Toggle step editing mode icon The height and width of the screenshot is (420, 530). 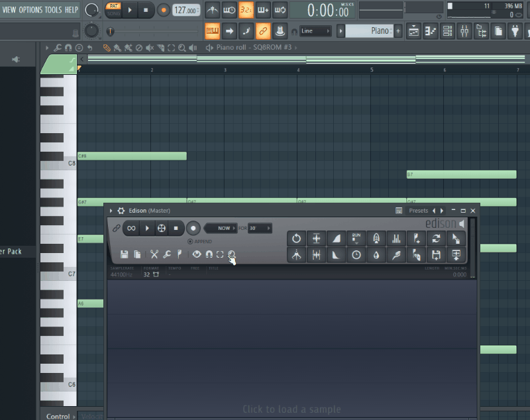pyautogui.click(x=246, y=31)
